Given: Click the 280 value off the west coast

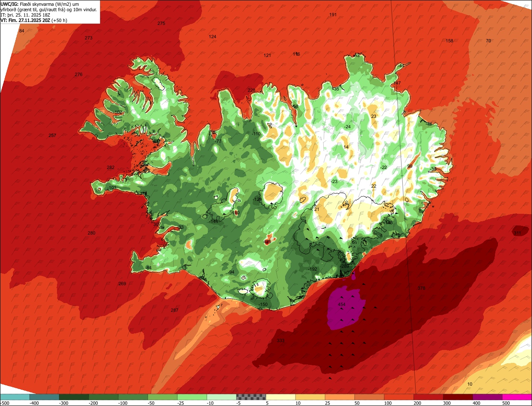Looking at the screenshot, I should (91, 233).
